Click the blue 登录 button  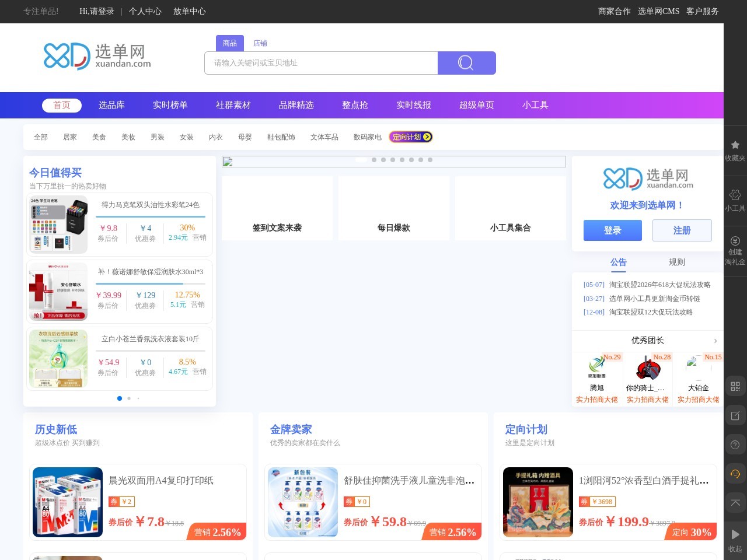(x=613, y=230)
